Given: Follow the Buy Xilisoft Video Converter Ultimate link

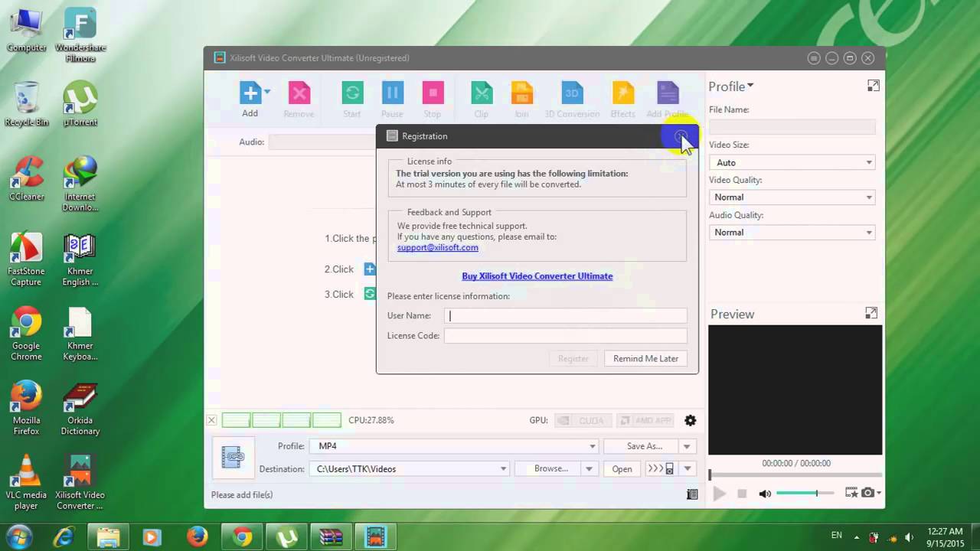Looking at the screenshot, I should click(537, 276).
